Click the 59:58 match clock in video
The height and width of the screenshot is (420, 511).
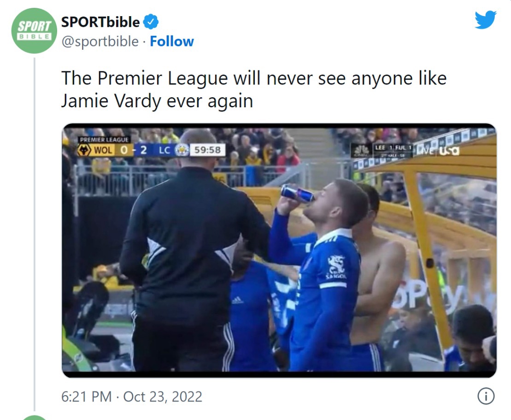[x=207, y=150]
